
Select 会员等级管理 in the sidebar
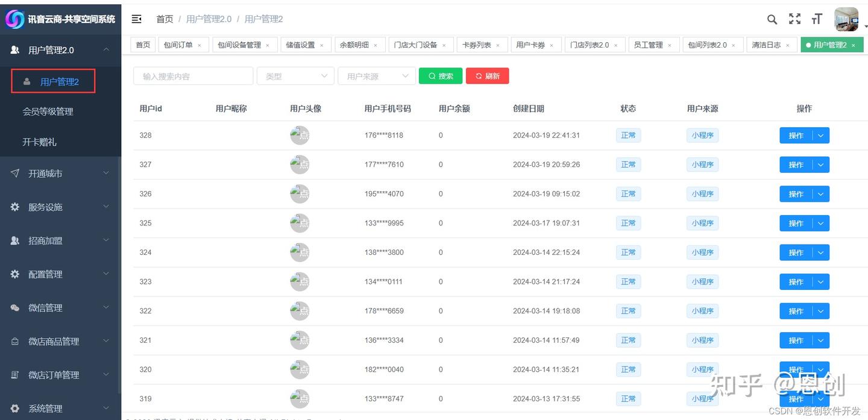(48, 111)
